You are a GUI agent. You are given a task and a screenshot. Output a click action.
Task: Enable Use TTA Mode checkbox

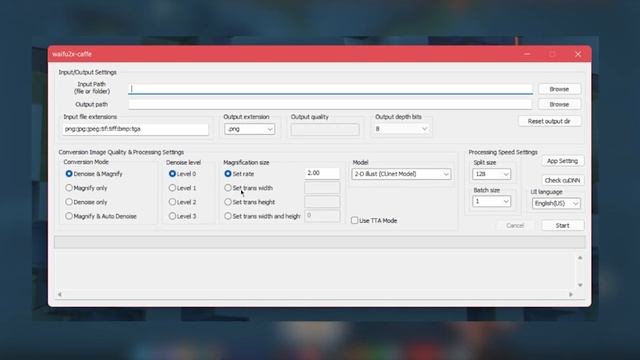[374, 220]
